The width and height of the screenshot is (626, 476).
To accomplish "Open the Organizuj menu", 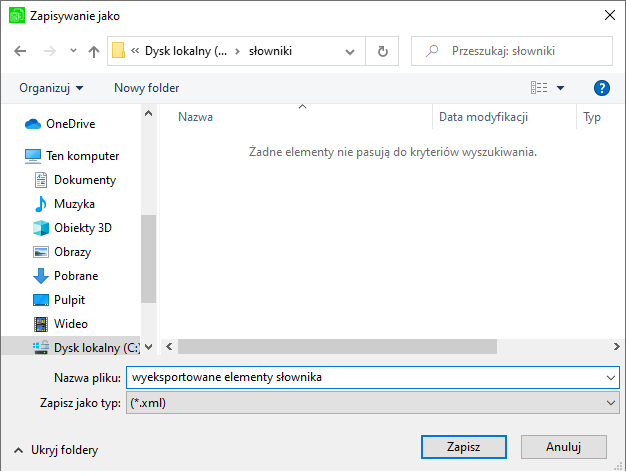I will pyautogui.click(x=51, y=88).
